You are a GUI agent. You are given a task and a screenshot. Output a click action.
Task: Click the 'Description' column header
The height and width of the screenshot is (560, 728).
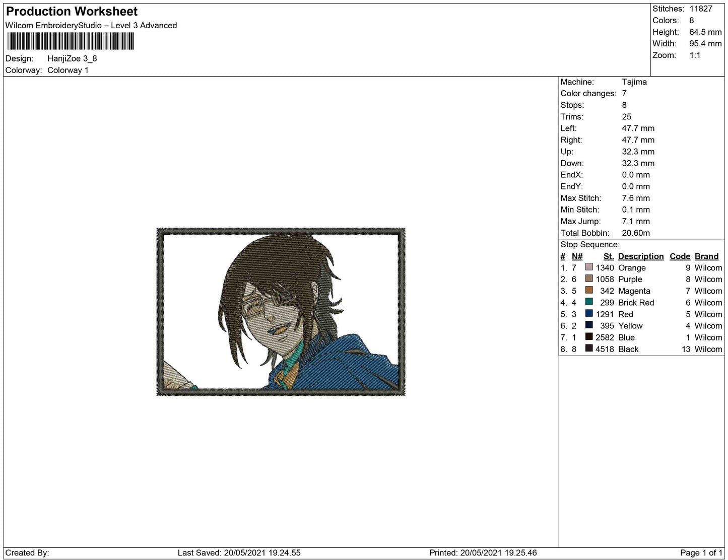click(x=641, y=256)
